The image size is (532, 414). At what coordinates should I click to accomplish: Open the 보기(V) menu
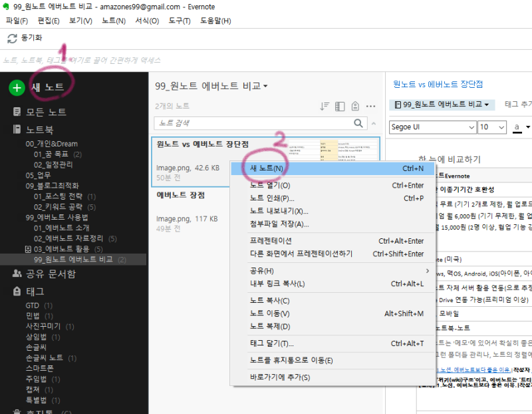click(x=80, y=21)
